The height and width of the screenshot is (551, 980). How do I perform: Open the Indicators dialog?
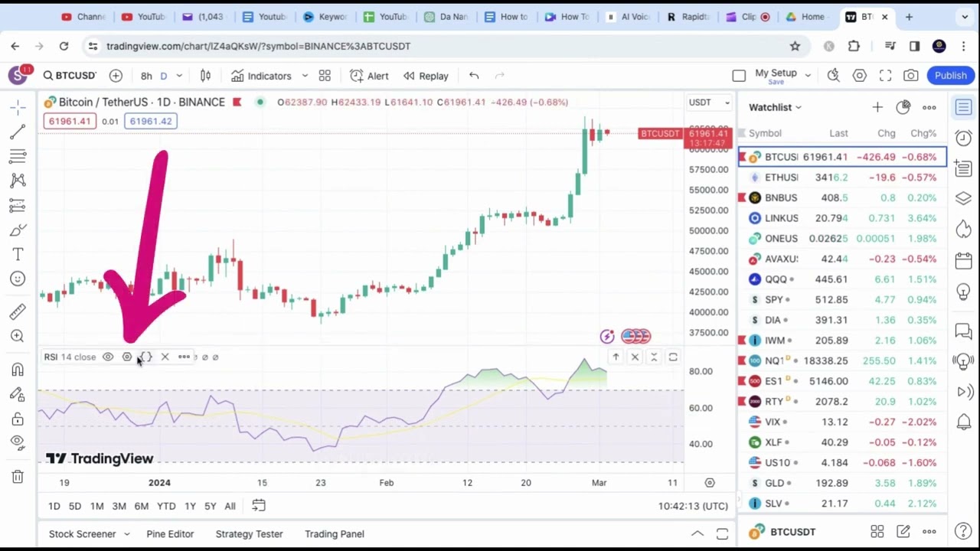[x=262, y=76]
